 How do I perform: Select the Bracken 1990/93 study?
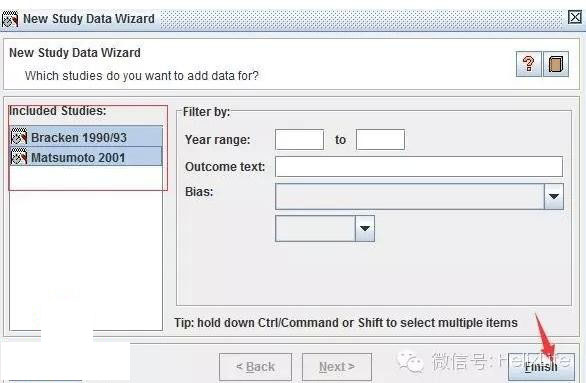point(86,137)
